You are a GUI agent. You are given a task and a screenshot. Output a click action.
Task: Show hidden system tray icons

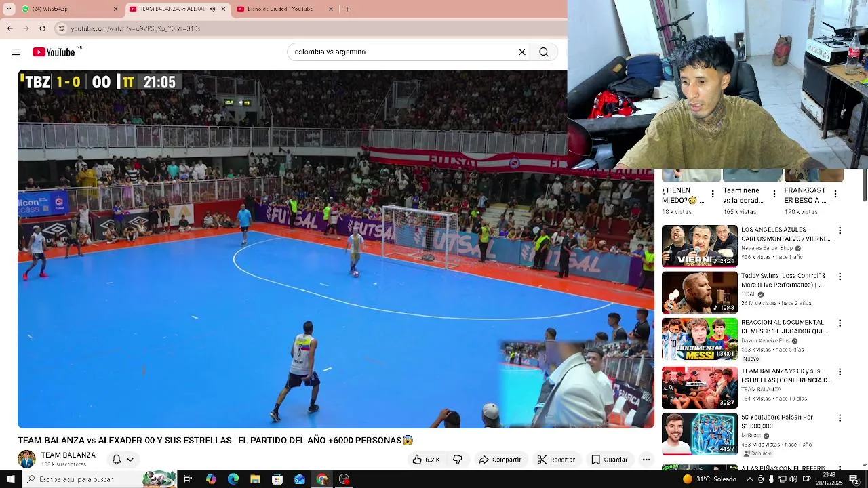(x=749, y=479)
